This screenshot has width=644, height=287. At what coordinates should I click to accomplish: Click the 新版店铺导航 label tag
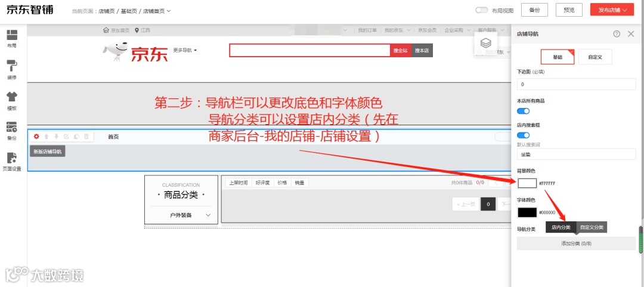click(x=48, y=152)
